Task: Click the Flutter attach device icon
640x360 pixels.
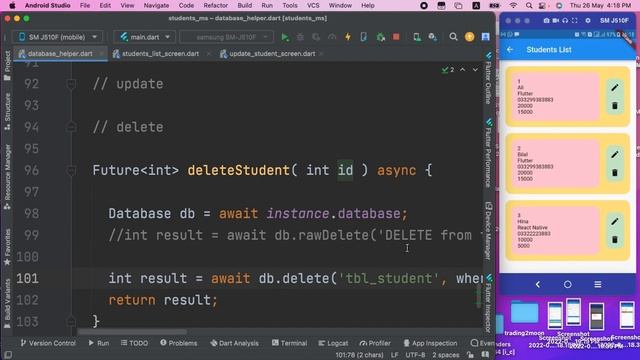Action: (364, 37)
